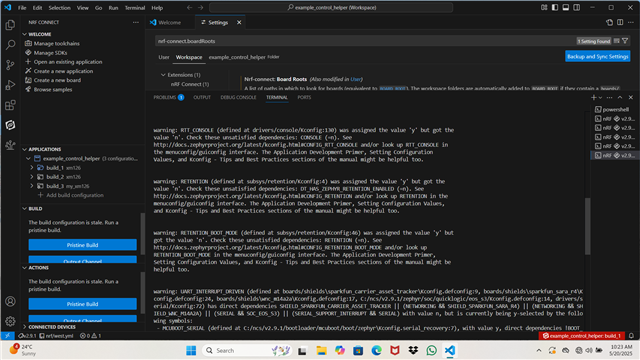Click the nrf-connect.boardRoots settings search field
The height and width of the screenshot is (360, 640).
tap(365, 41)
